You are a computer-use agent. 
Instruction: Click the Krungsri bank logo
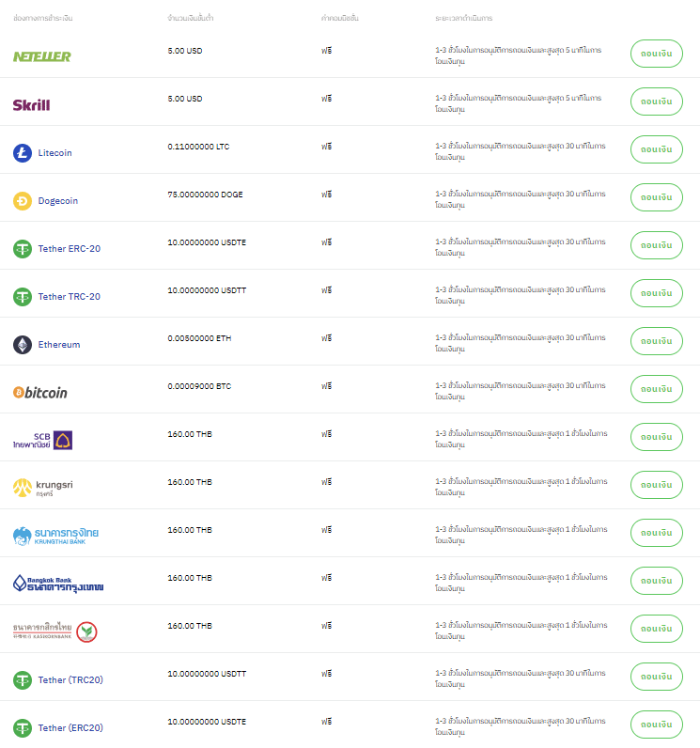[42, 488]
